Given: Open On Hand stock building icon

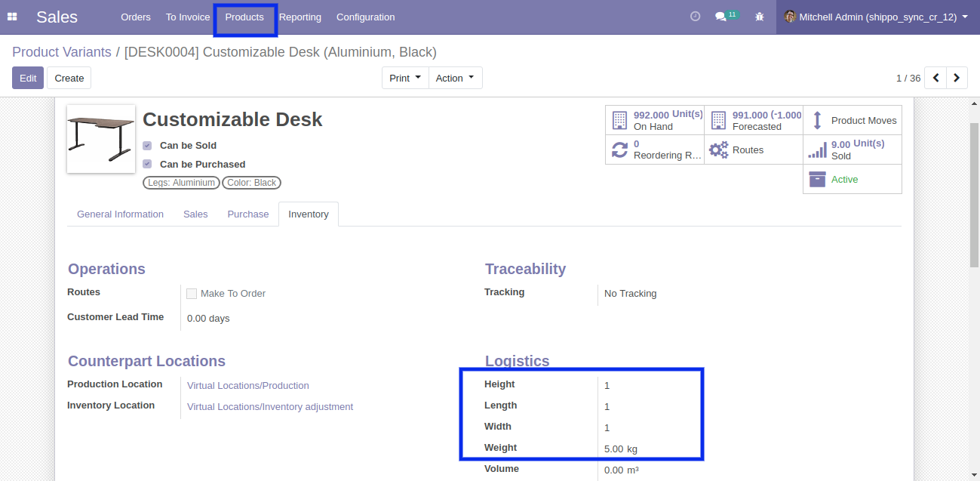Looking at the screenshot, I should click(619, 120).
